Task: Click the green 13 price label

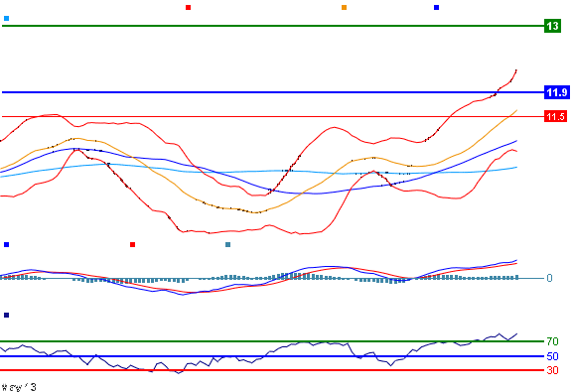Action: click(552, 26)
